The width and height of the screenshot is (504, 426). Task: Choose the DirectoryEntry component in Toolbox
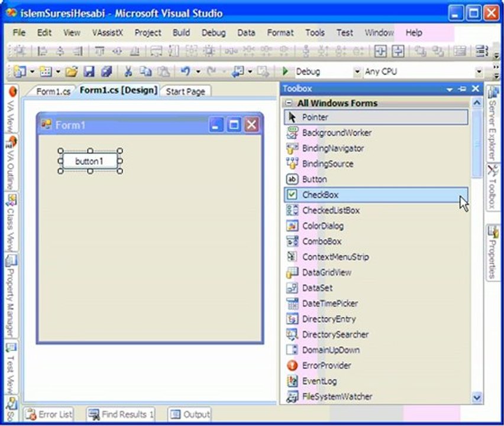coord(376,319)
